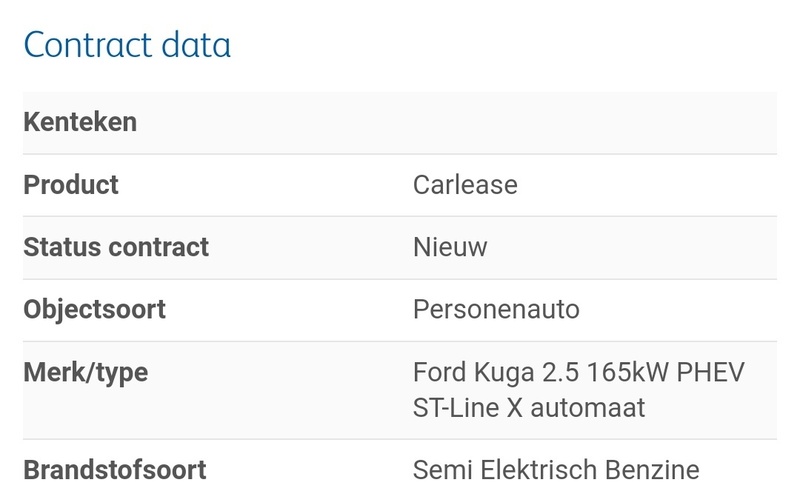
Task: Click the Objectsoort label
Action: pos(95,309)
